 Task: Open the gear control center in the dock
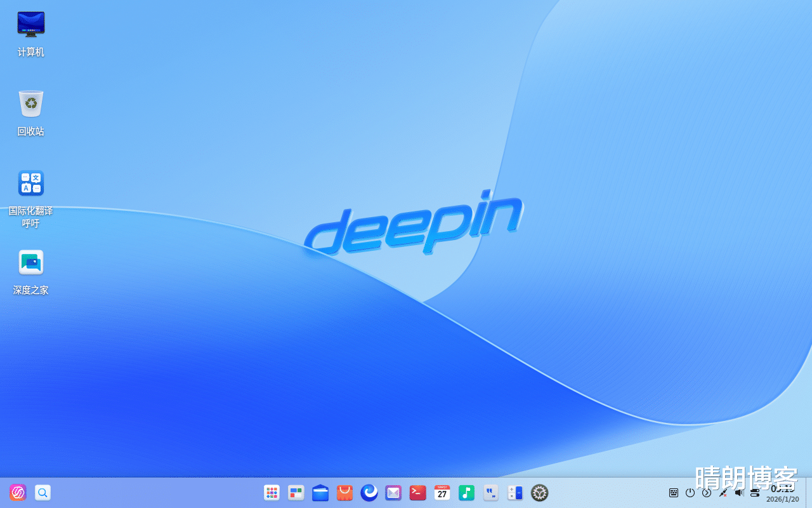pos(539,492)
